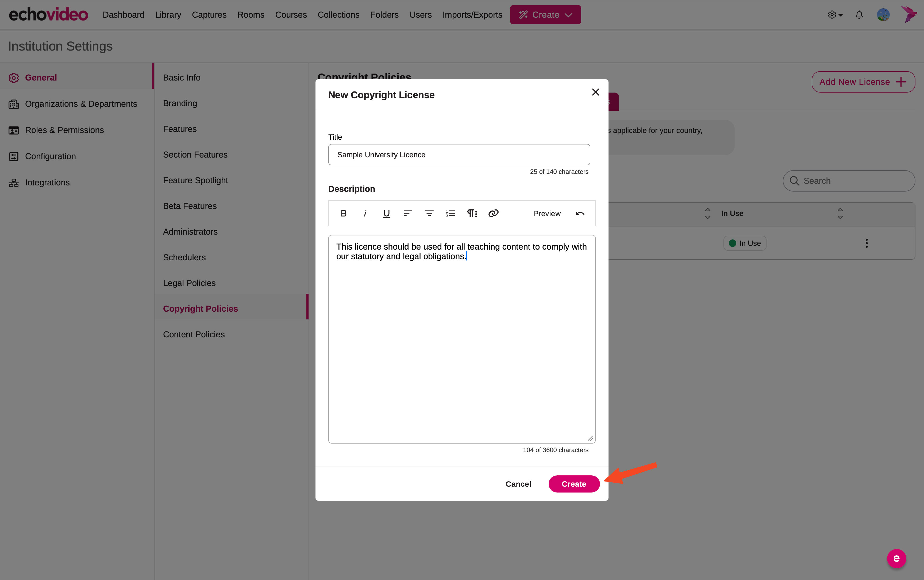
Task: Open the Courses page
Action: pyautogui.click(x=291, y=14)
